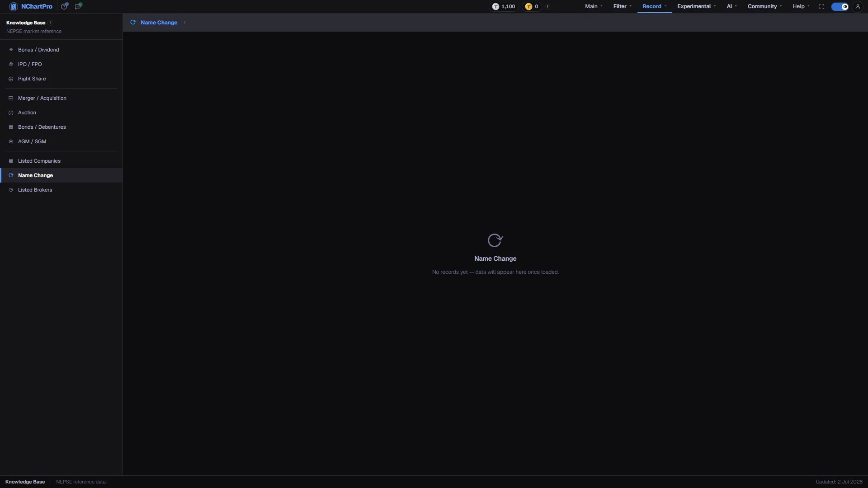Open Listed Companies sidebar entry
Screen dimensions: 868x488
click(61, 161)
